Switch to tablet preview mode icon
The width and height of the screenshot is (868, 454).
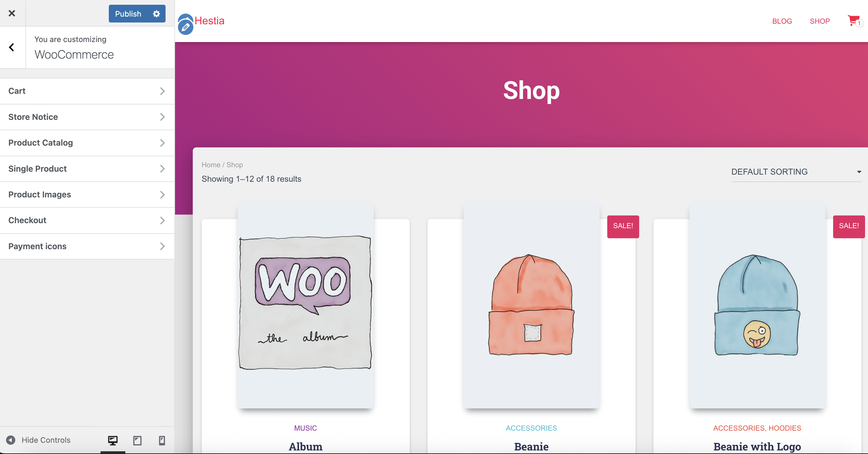point(137,440)
